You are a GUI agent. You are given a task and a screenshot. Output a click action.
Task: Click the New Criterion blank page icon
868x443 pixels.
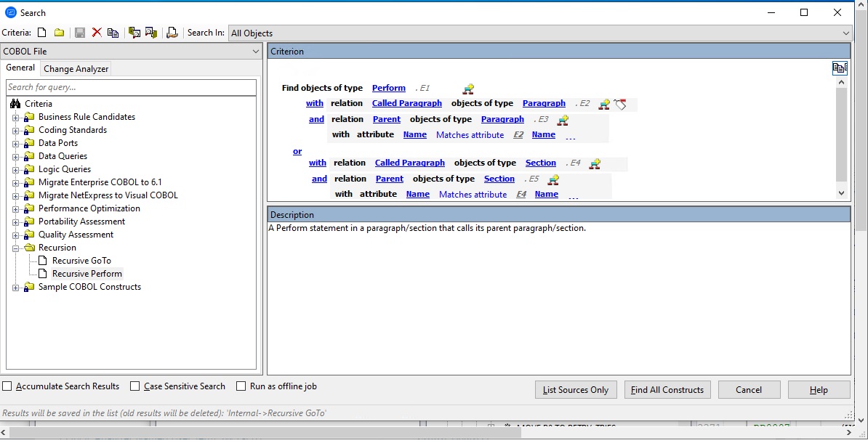click(42, 33)
